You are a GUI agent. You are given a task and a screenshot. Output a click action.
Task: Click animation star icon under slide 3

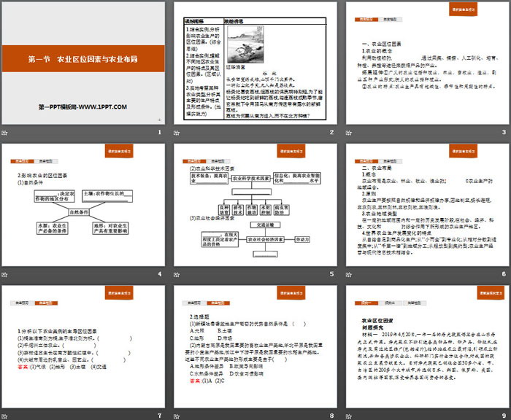tap(349, 133)
